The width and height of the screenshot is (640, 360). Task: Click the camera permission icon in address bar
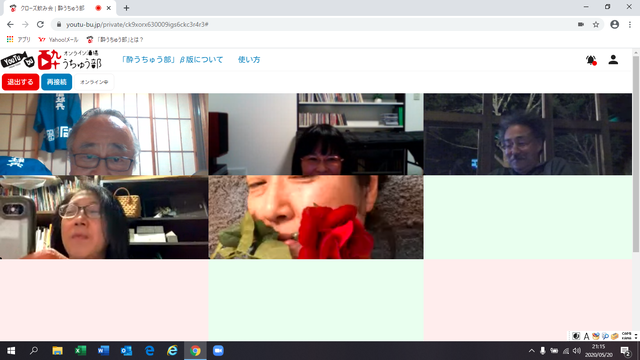581,24
